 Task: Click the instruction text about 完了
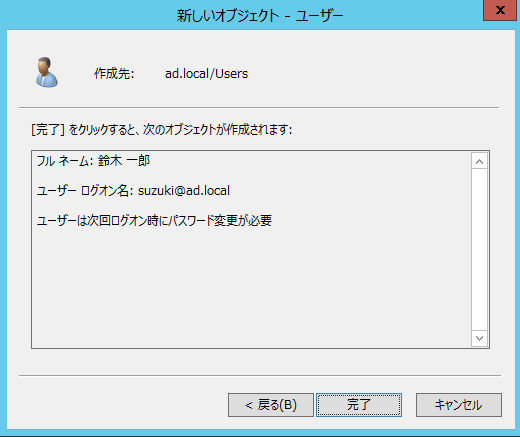162,129
